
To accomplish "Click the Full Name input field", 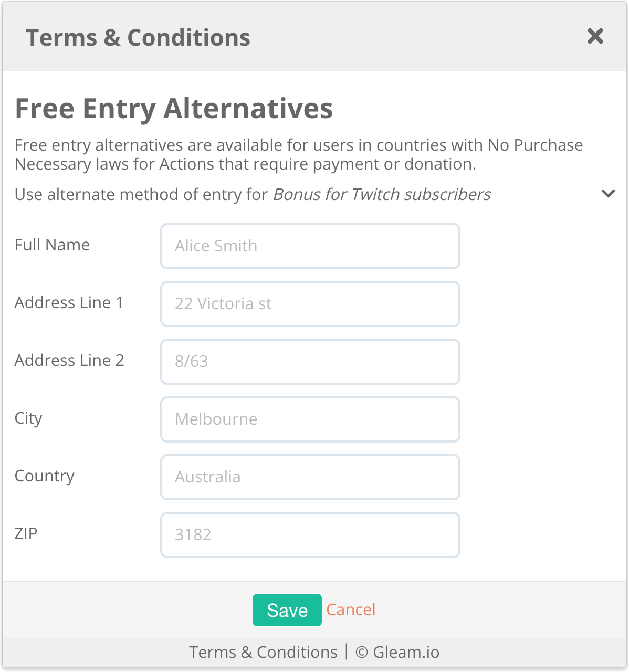I will coord(310,246).
